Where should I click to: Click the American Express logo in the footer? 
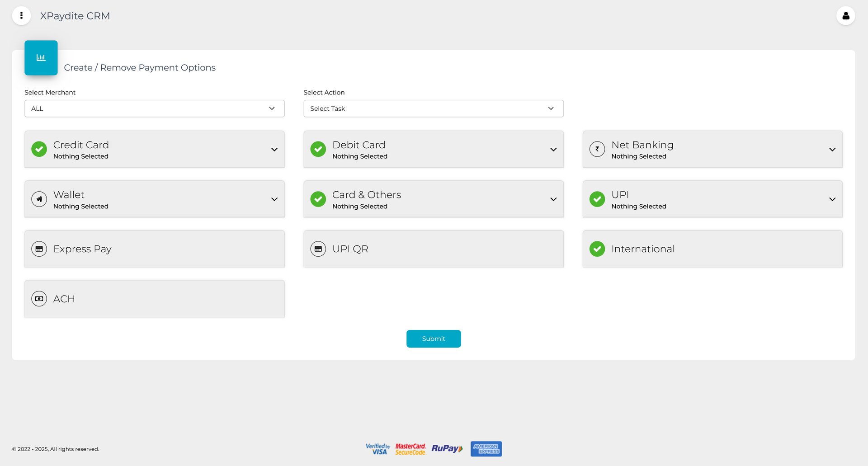pos(486,449)
